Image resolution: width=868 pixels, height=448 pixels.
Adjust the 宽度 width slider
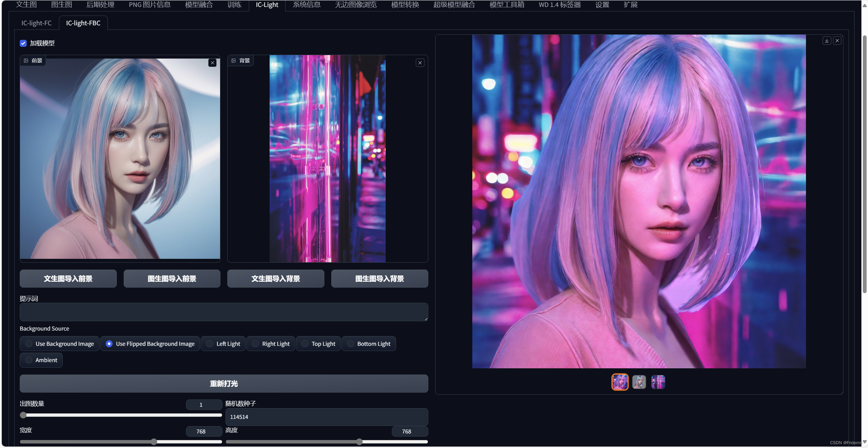tap(153, 442)
